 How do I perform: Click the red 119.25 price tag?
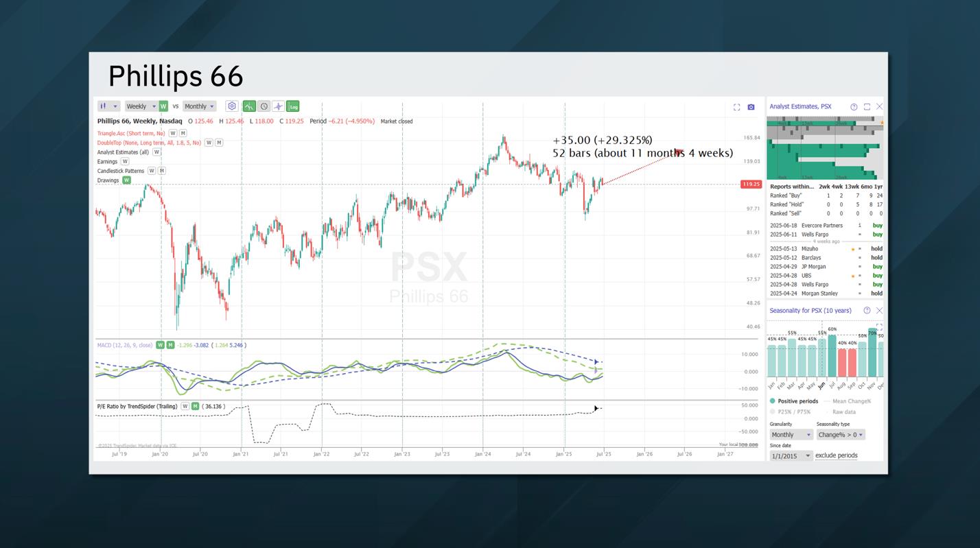[x=751, y=184]
